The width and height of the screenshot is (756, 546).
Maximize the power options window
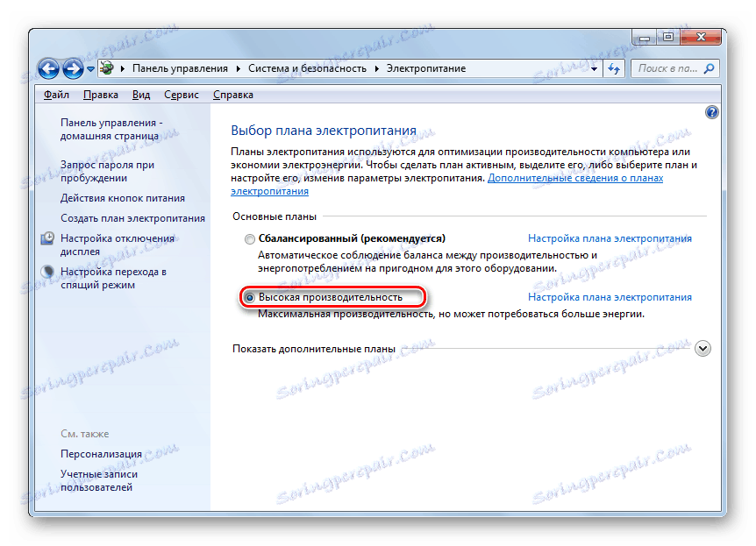point(667,37)
